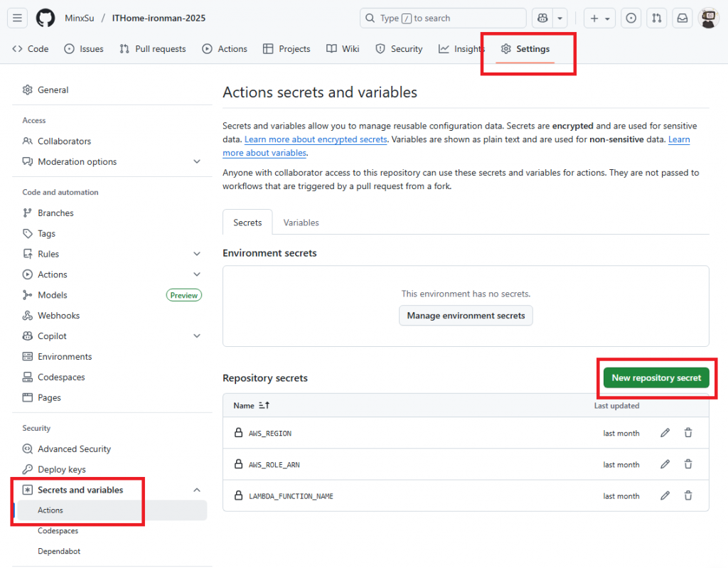Screen dimensions: 728x568
Task: Expand the Rules sidebar section
Action: [197, 254]
